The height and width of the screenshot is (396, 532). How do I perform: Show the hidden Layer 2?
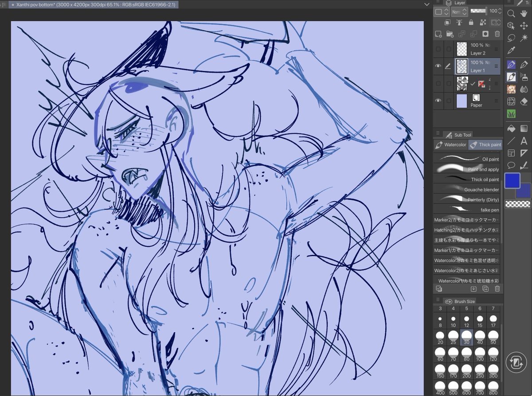tap(438, 48)
